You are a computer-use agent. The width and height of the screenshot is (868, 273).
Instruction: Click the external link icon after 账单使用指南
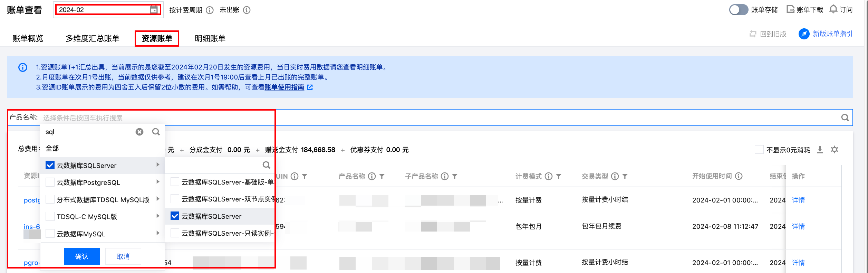pos(310,87)
